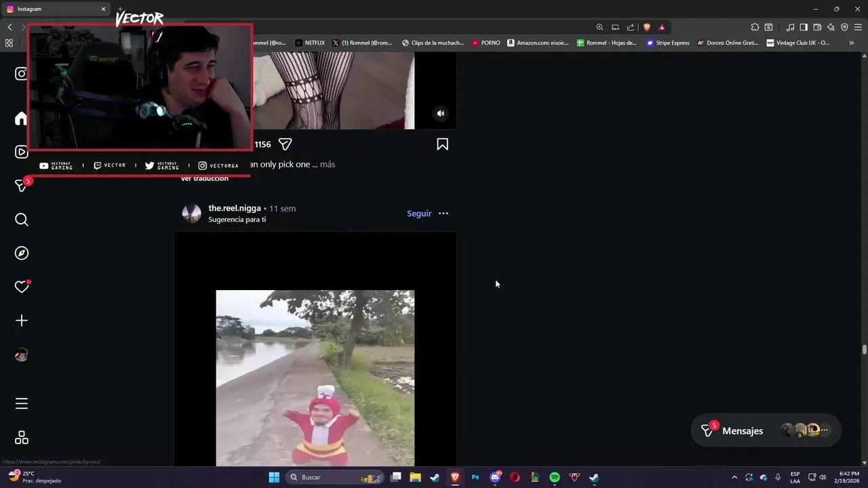
Task: Open the hamburger More menu in sidebar
Action: [x=22, y=403]
